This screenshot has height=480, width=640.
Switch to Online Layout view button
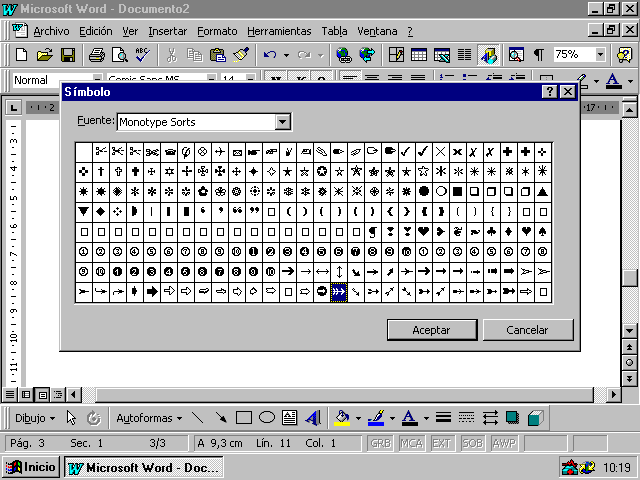[26, 394]
